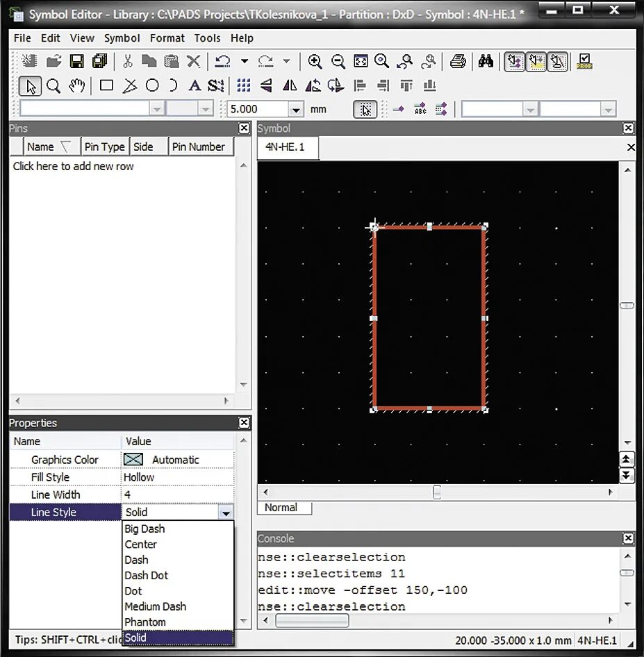Redo the last undone action
The image size is (644, 657).
265,61
